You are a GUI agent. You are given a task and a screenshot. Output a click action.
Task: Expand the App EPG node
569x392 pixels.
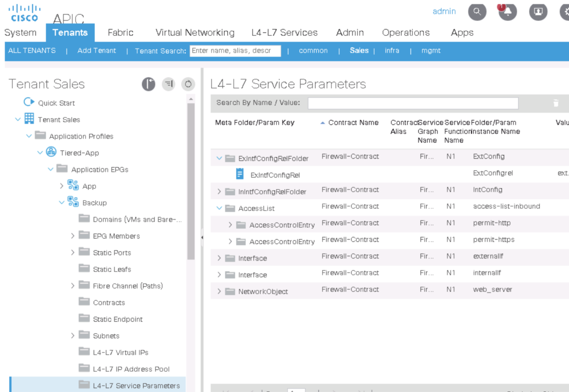pyautogui.click(x=62, y=186)
